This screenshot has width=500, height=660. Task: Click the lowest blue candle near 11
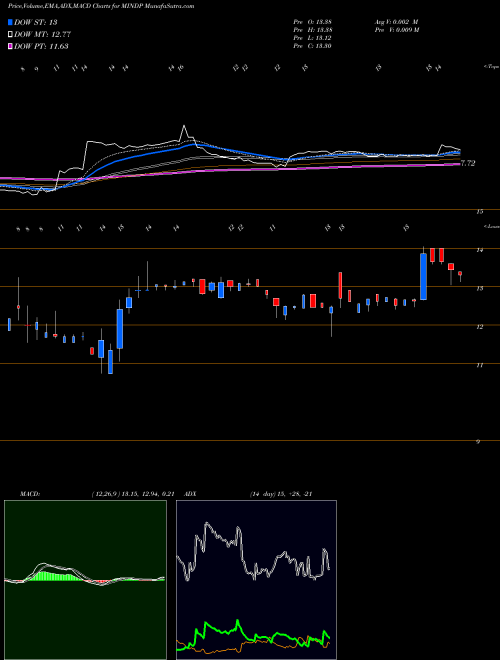coord(111,362)
